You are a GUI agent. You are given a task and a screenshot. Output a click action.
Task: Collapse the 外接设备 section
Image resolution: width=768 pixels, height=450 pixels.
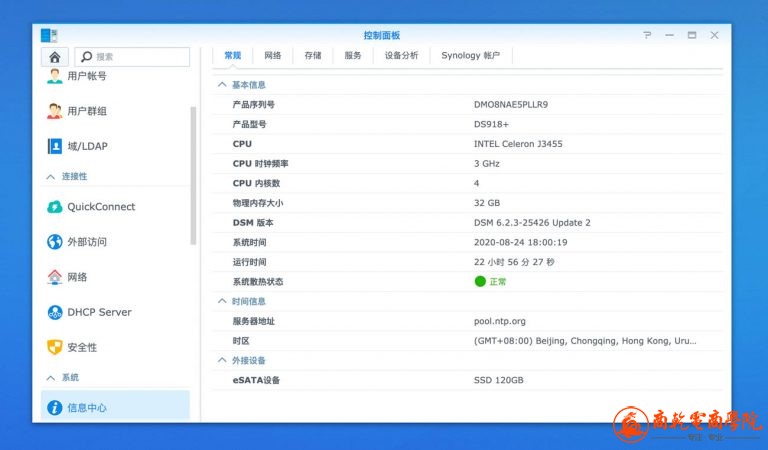pyautogui.click(x=222, y=360)
